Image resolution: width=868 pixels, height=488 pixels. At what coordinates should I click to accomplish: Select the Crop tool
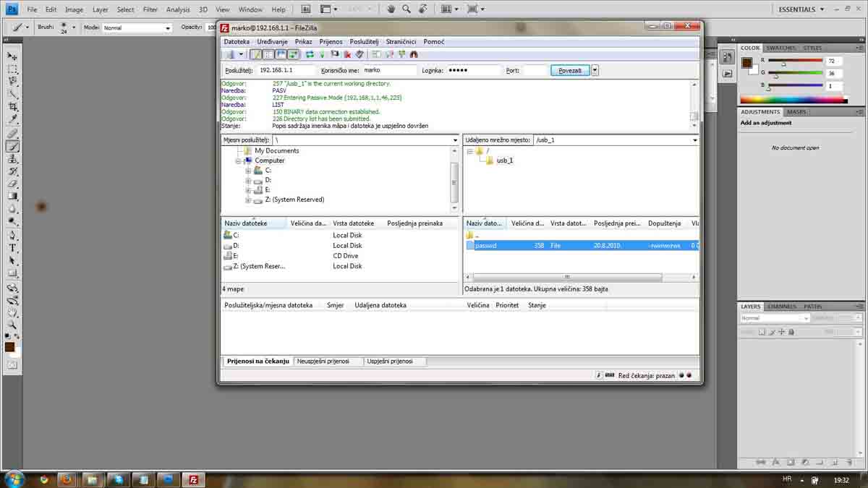click(x=12, y=106)
